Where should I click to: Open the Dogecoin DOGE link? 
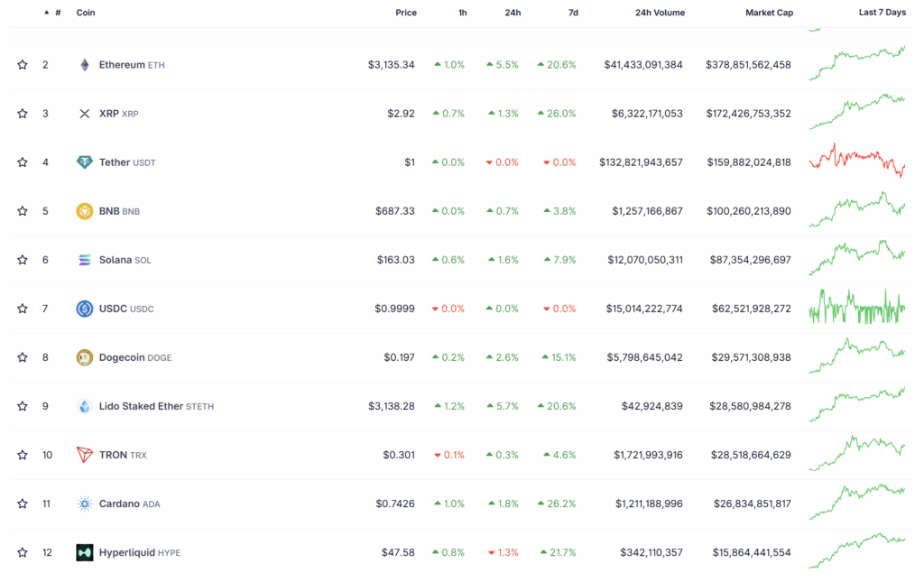[135, 357]
